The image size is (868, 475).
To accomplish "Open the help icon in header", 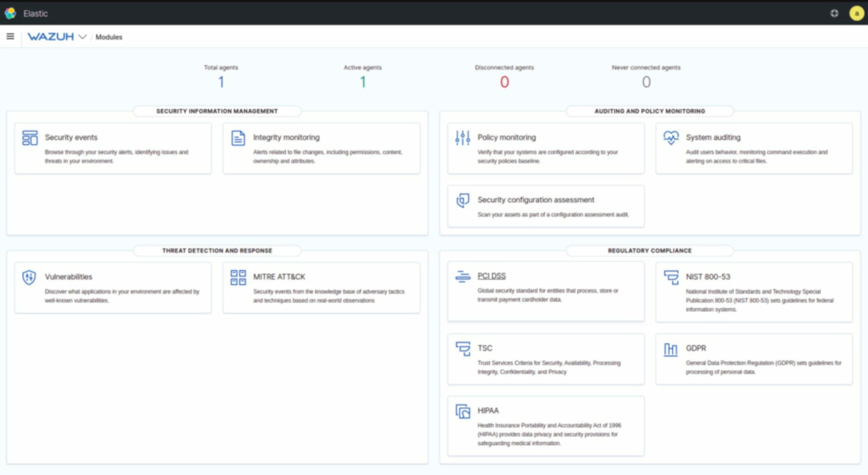I will pos(834,13).
